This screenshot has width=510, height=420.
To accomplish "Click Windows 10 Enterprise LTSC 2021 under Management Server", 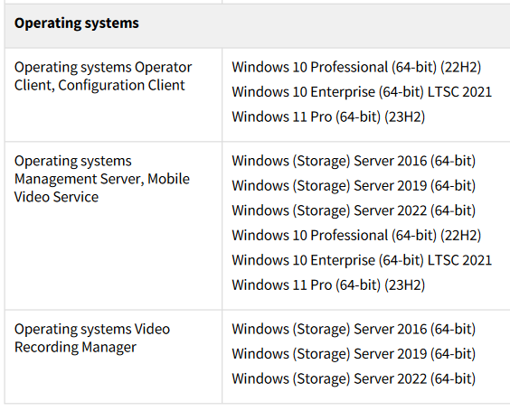I will (362, 260).
